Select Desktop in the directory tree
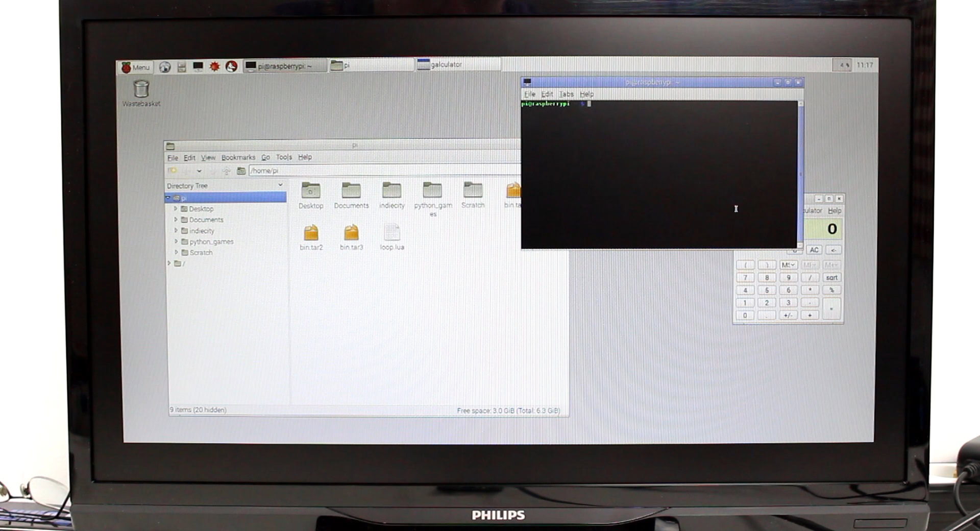The height and width of the screenshot is (531, 980). click(201, 209)
